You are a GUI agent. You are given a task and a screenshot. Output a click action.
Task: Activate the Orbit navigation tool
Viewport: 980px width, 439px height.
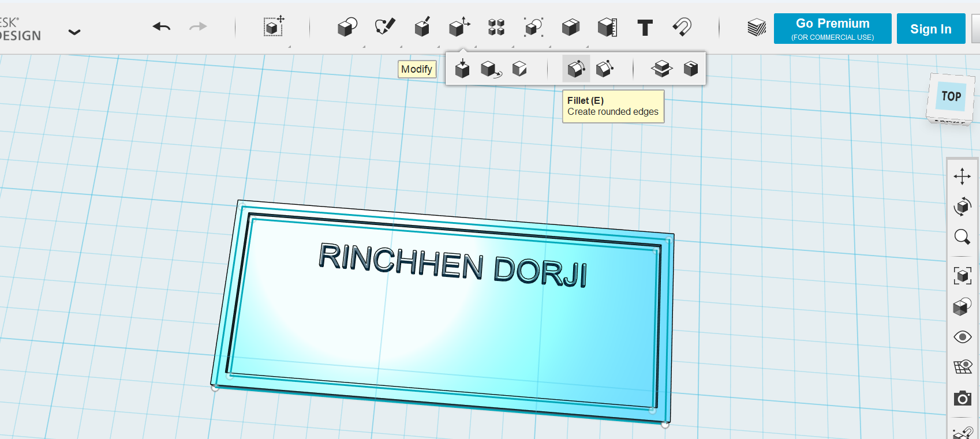click(x=962, y=207)
